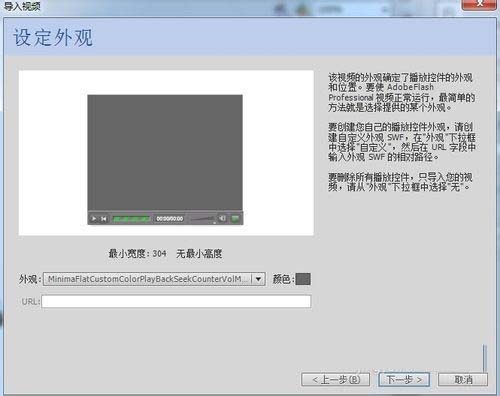The width and height of the screenshot is (500, 396).
Task: Click the rewind-to-start icon in preview
Action: (104, 219)
